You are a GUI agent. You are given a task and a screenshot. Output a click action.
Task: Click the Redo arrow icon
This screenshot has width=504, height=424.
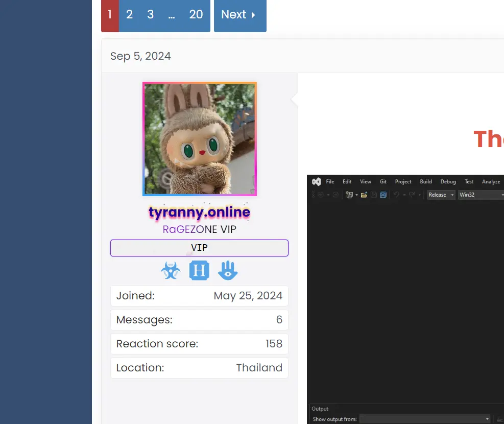(412, 195)
